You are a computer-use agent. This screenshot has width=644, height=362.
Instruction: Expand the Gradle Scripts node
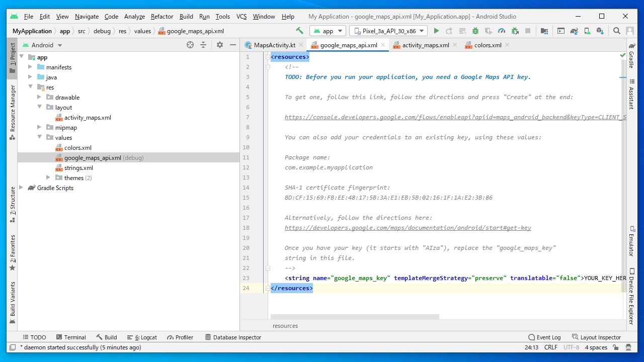click(21, 188)
